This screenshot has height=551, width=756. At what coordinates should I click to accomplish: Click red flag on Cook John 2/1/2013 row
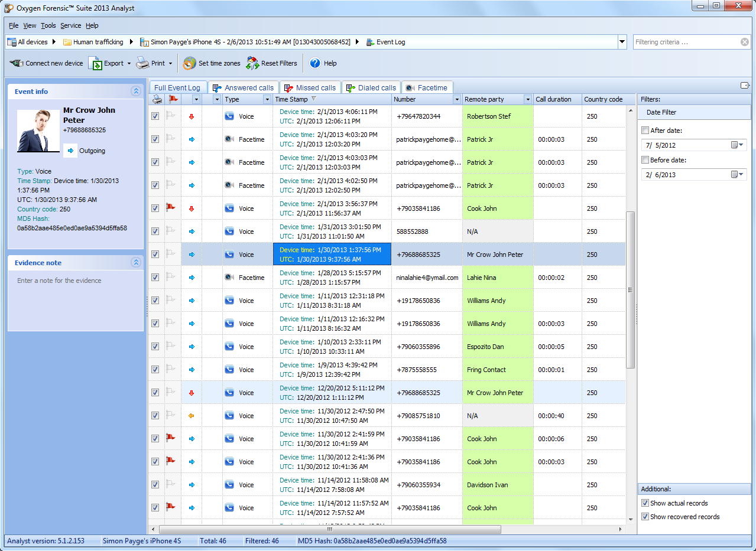171,207
